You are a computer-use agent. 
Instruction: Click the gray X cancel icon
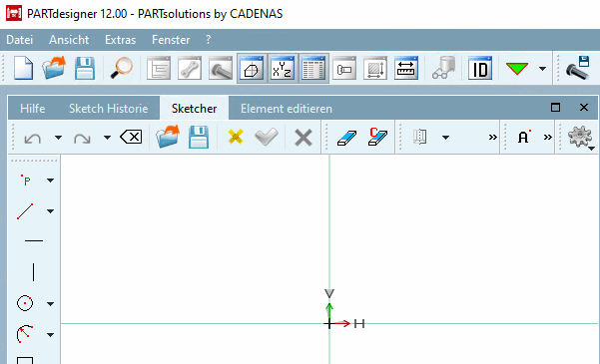pyautogui.click(x=303, y=138)
